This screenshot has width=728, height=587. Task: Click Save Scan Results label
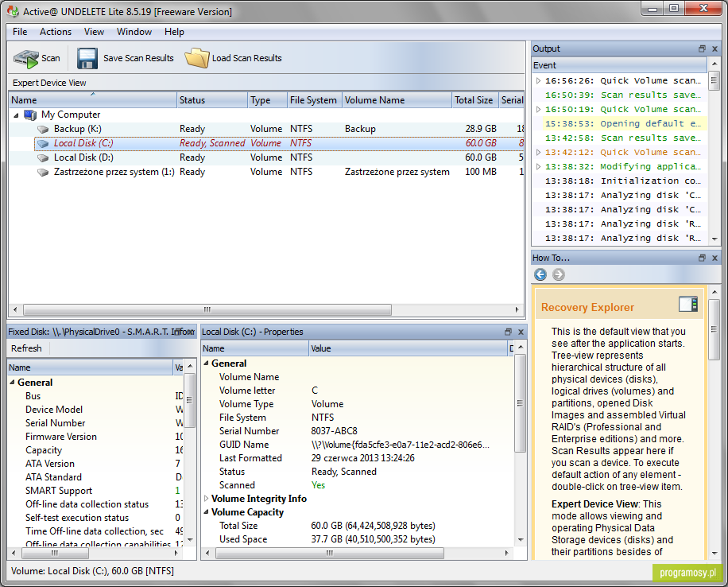click(138, 59)
